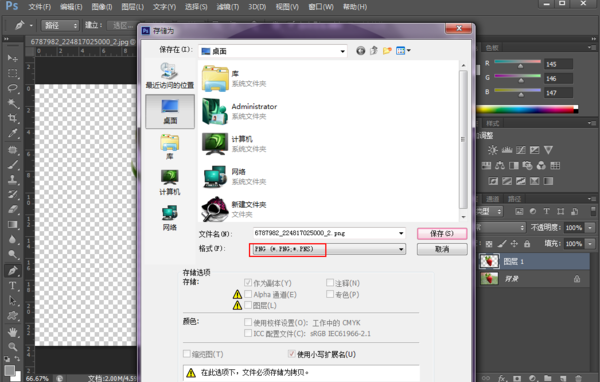
Task: Toggle the 专色(P) checkbox
Action: pos(330,294)
